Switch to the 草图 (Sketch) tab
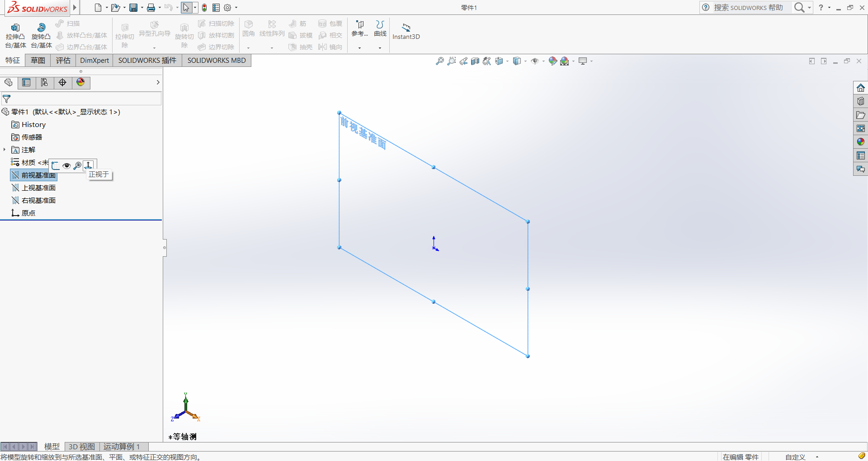868x461 pixels. click(x=38, y=61)
